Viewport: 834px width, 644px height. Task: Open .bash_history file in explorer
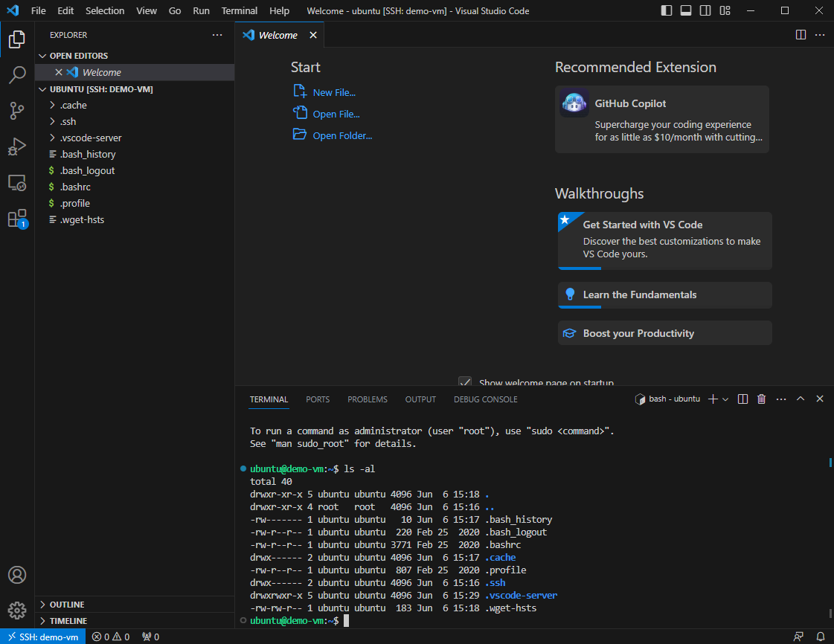pos(135,154)
